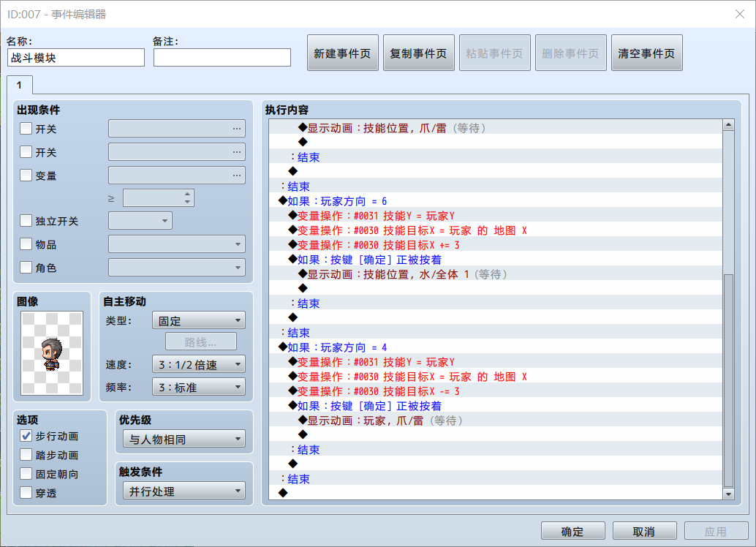Open the 触发条件 dropdown 并行处理
The width and height of the screenshot is (756, 547).
(184, 491)
